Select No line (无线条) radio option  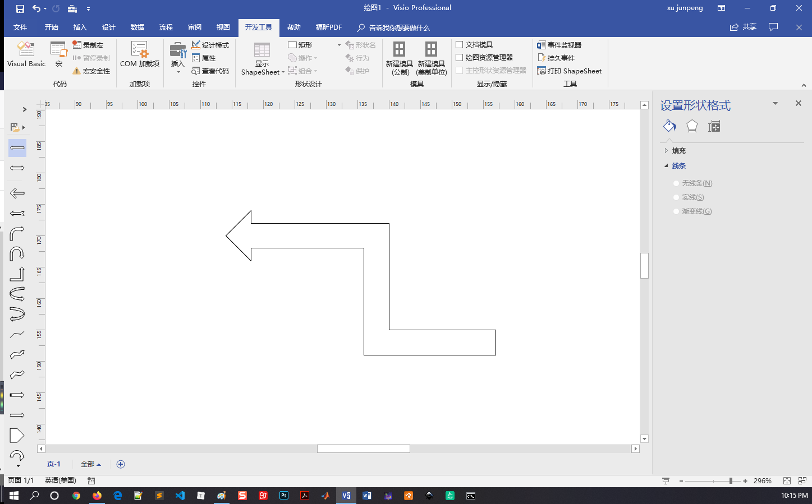676,183
